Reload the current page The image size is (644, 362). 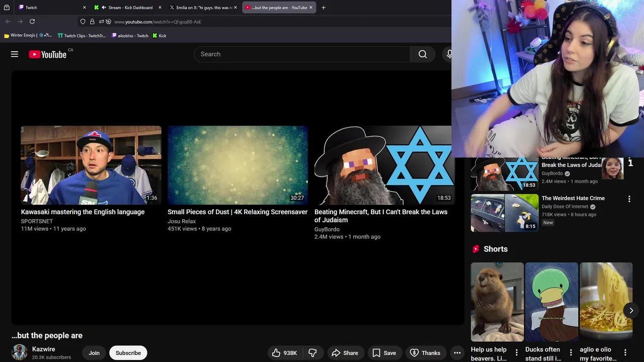tap(32, 22)
